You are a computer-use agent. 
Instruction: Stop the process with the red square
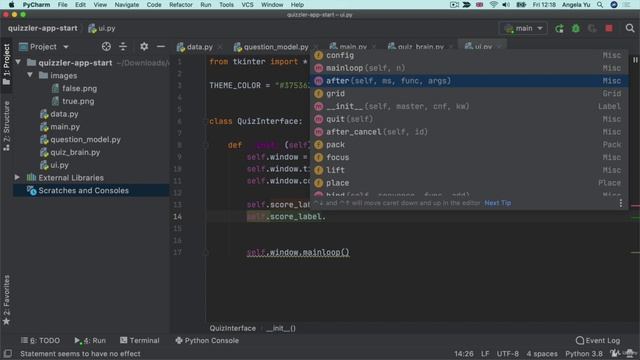(x=609, y=29)
